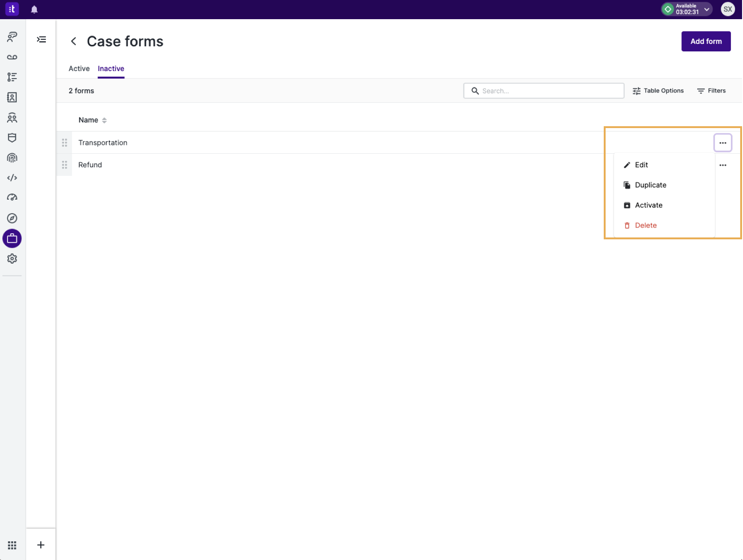The image size is (743, 560).
Task: Open the contacts book icon in sidebar
Action: (12, 97)
